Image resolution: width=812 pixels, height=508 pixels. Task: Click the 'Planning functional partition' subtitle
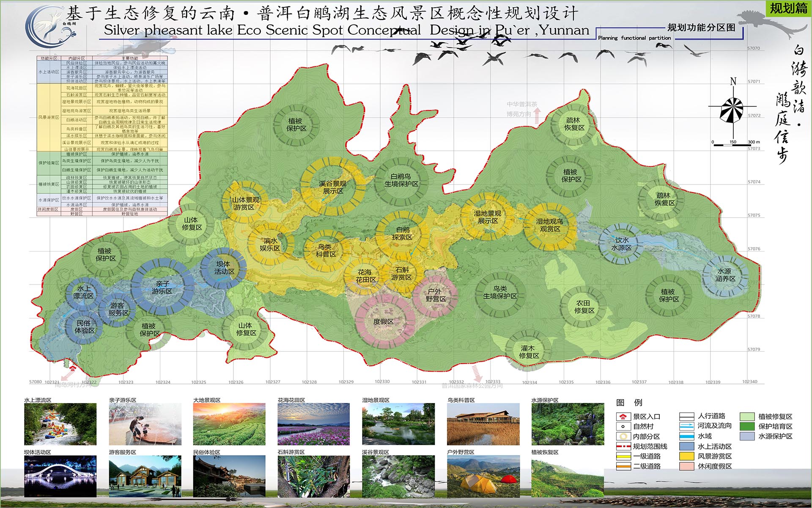[634, 38]
